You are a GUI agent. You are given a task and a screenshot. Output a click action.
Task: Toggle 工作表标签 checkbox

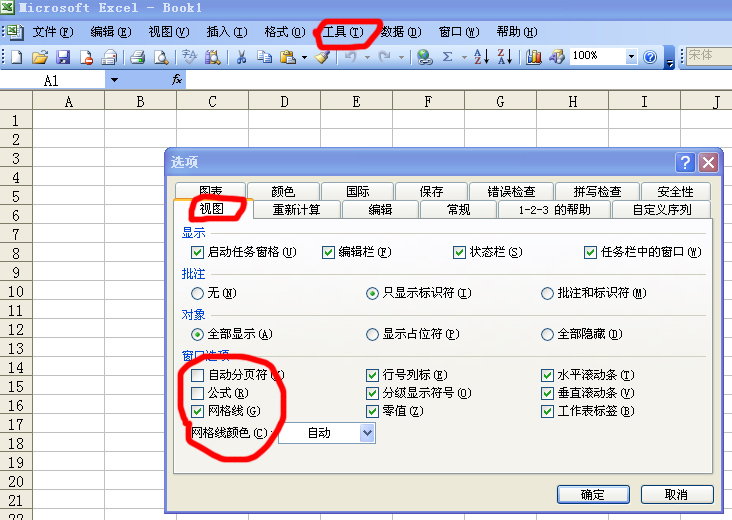[x=547, y=411]
